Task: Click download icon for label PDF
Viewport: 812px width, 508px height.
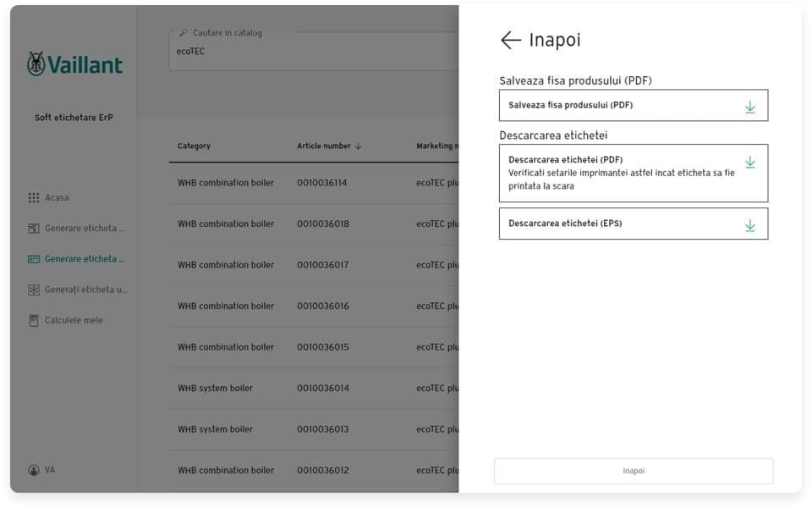Action: (x=749, y=162)
